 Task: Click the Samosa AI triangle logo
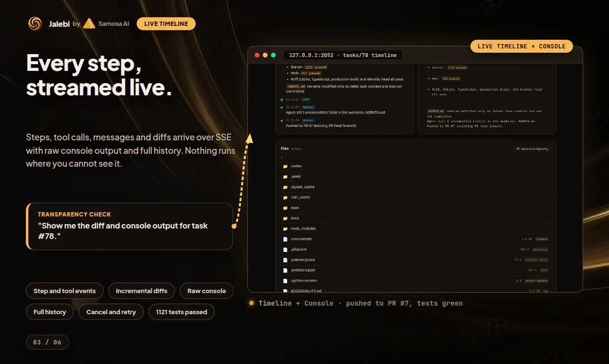89,23
